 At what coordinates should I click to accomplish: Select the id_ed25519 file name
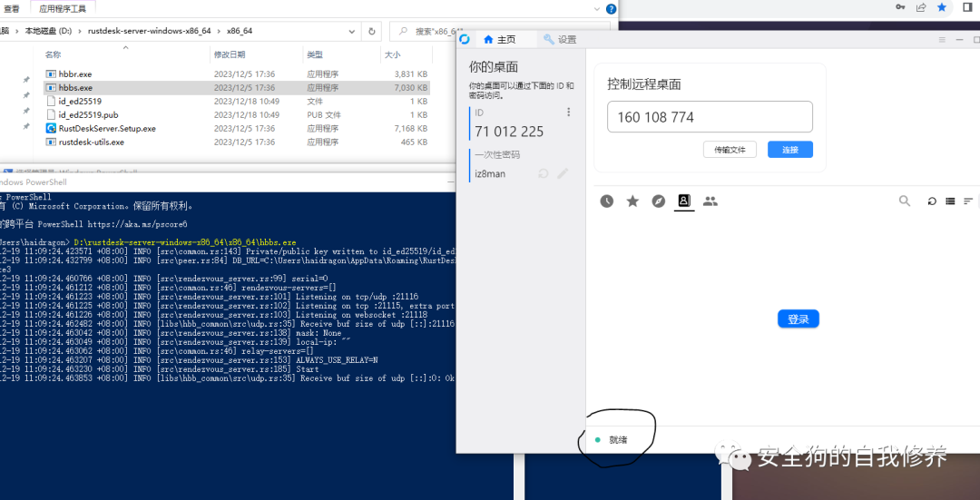(x=80, y=102)
